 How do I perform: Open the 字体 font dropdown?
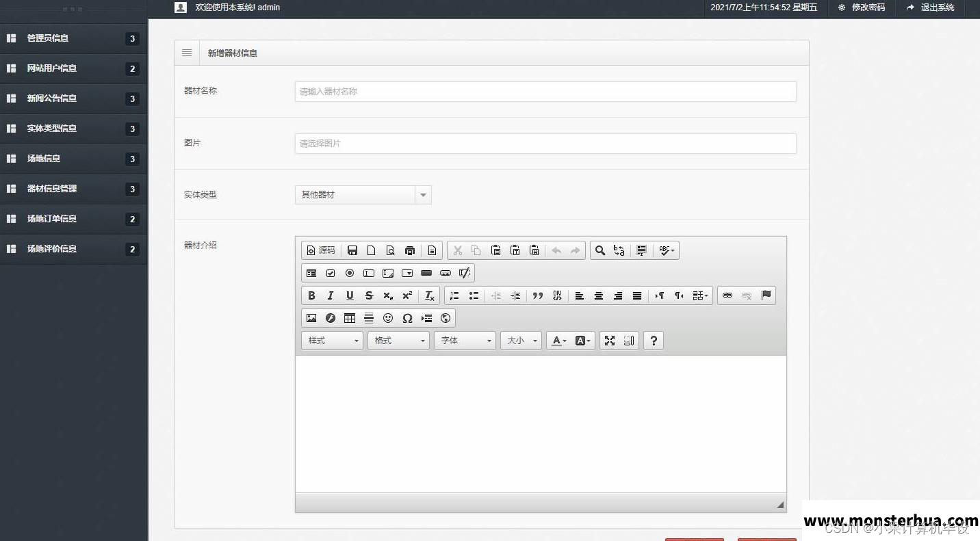coord(465,341)
